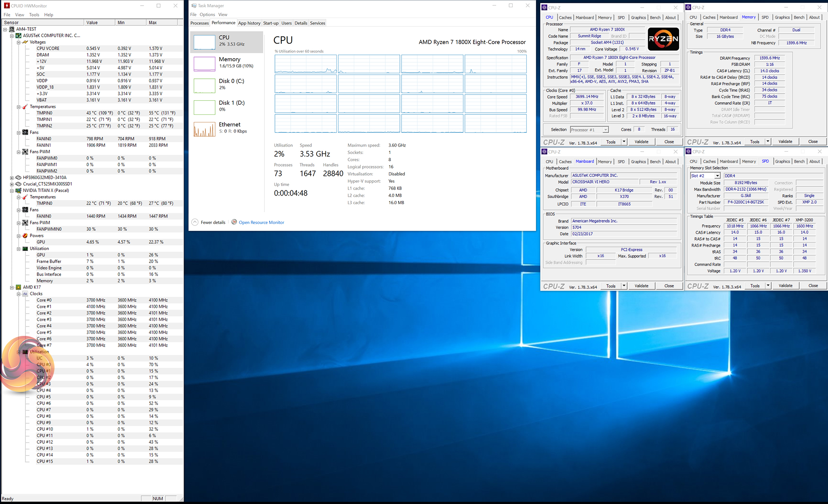Open the Slot #2 memory slot dropdown

click(x=717, y=176)
